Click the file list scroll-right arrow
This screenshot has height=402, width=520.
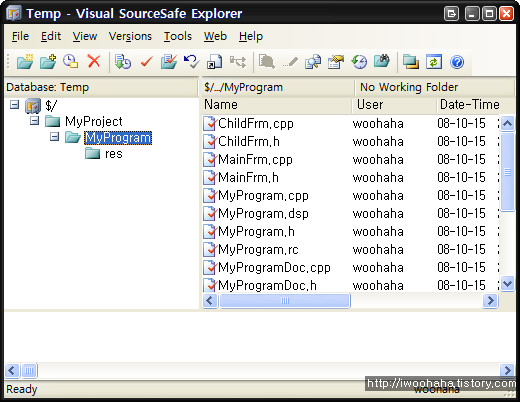pyautogui.click(x=490, y=301)
